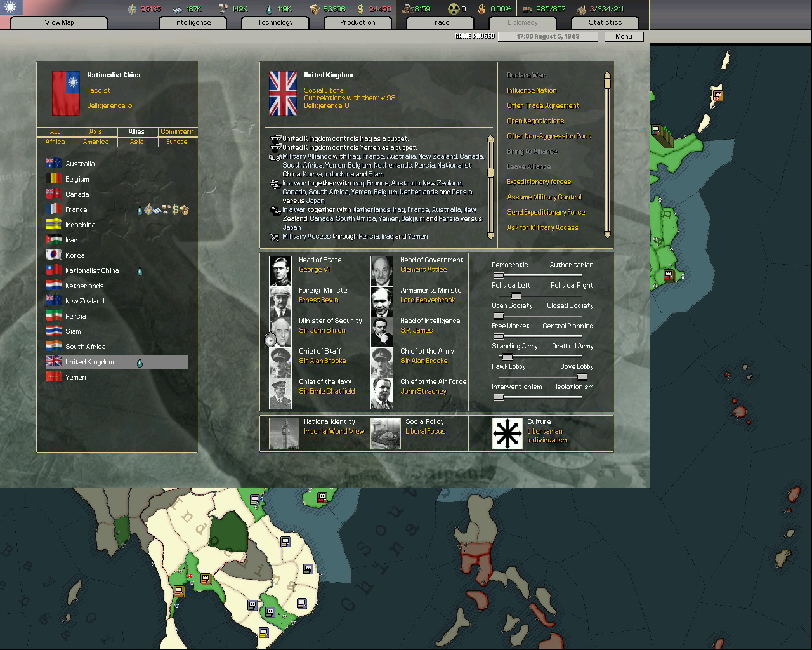This screenshot has height=650, width=812.
Task: Click the Liberal Focus social policy icon
Action: pos(385,433)
